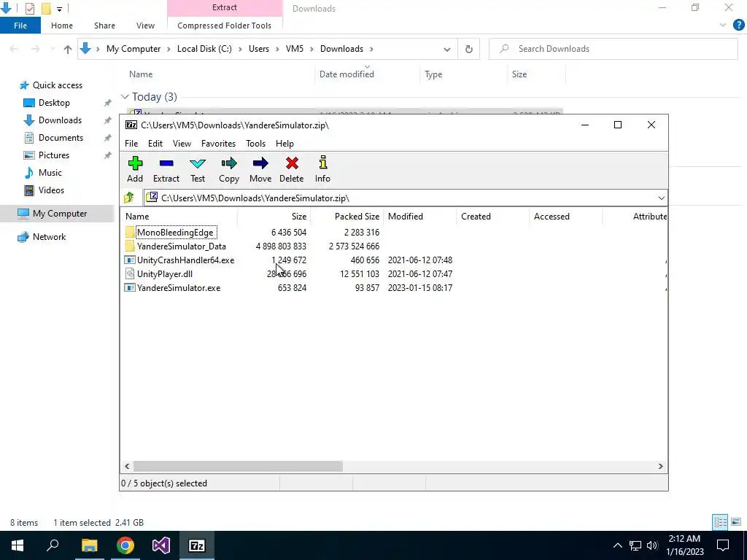747x560 pixels.
Task: Open Music in the Explorer sidebar
Action: click(x=50, y=172)
